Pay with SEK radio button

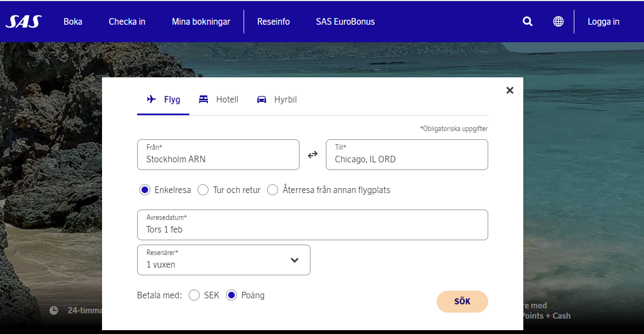[194, 295]
